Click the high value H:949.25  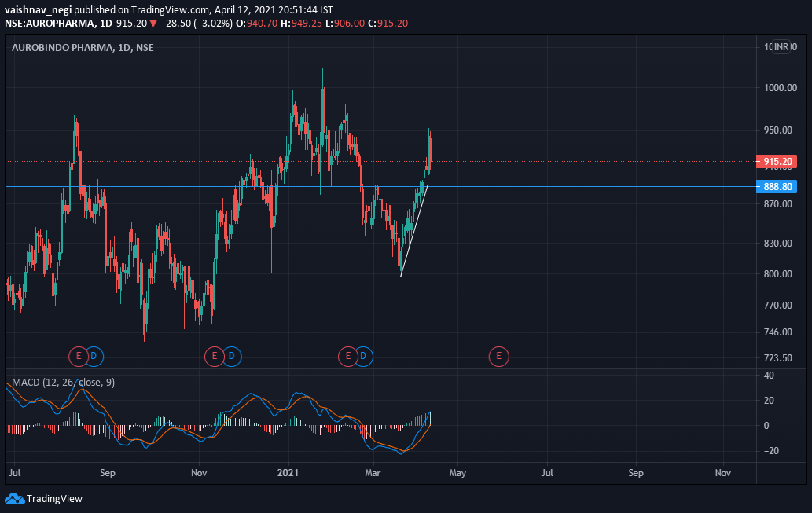click(301, 24)
